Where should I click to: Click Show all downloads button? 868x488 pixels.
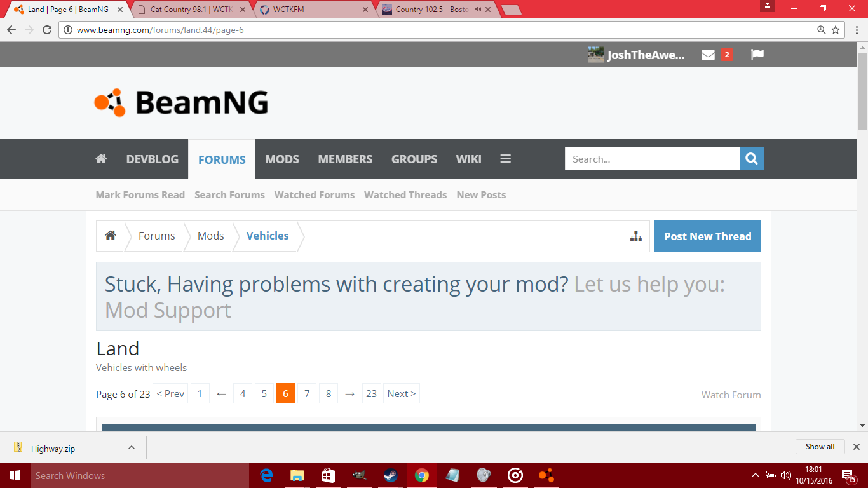pos(820,447)
